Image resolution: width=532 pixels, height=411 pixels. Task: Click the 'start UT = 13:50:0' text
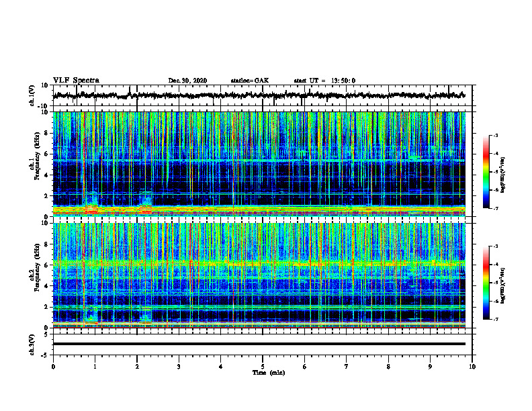pyautogui.click(x=324, y=81)
